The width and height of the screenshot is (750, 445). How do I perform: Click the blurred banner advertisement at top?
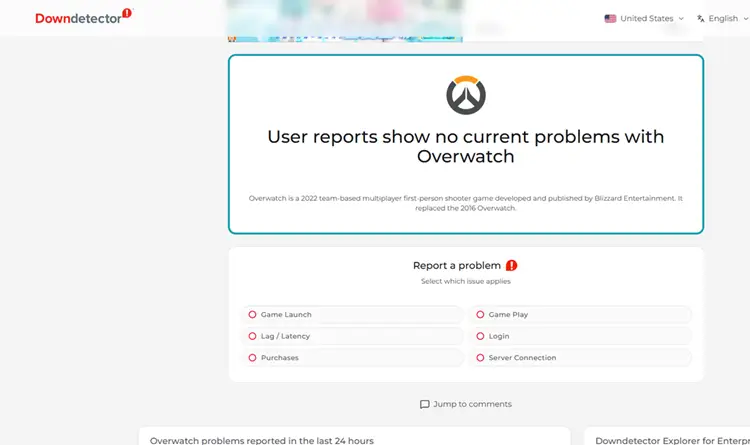tap(345, 21)
